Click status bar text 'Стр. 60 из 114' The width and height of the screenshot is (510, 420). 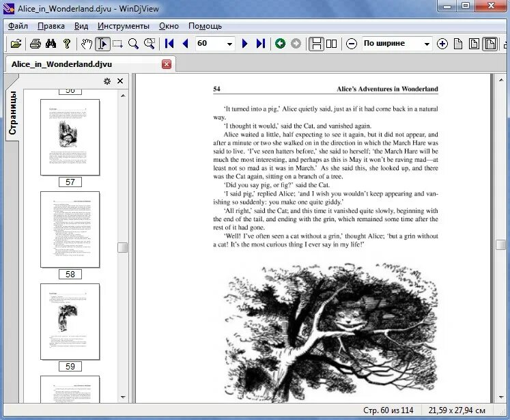[388, 410]
